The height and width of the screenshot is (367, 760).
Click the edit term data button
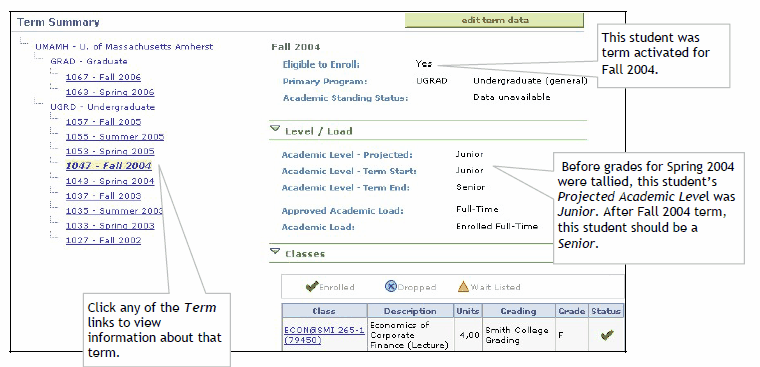[494, 20]
